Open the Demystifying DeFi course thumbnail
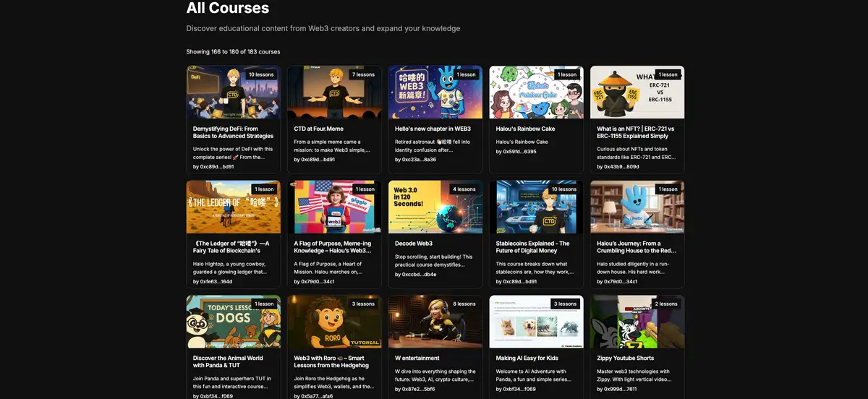868x399 pixels. [x=233, y=94]
